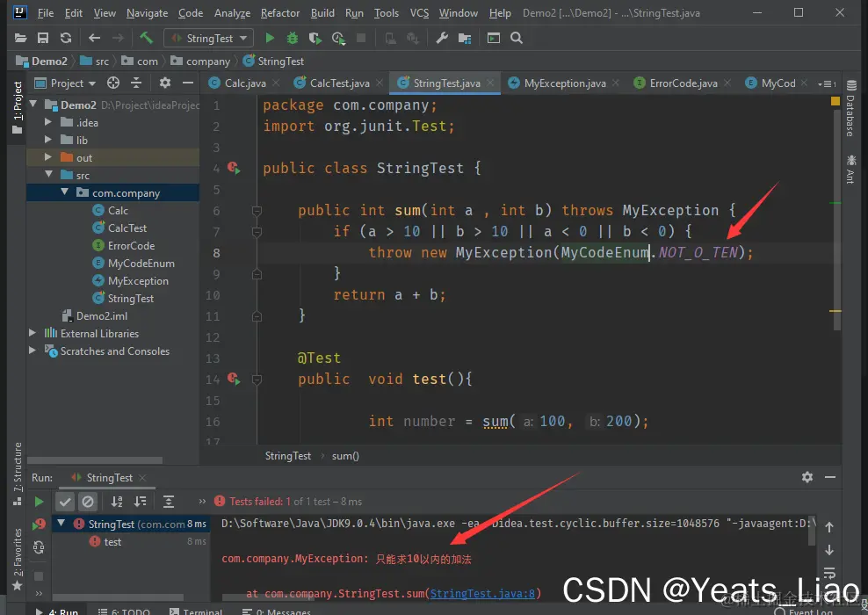868x615 pixels.
Task: Click Project panel horizontal scrollbar
Action: [x=95, y=460]
